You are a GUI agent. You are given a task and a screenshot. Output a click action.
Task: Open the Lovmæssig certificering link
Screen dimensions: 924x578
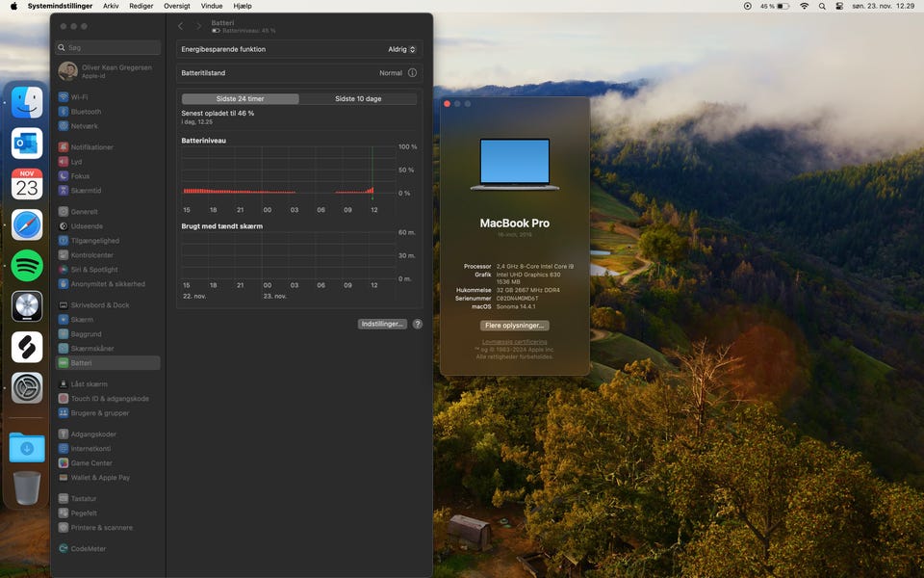click(x=515, y=341)
